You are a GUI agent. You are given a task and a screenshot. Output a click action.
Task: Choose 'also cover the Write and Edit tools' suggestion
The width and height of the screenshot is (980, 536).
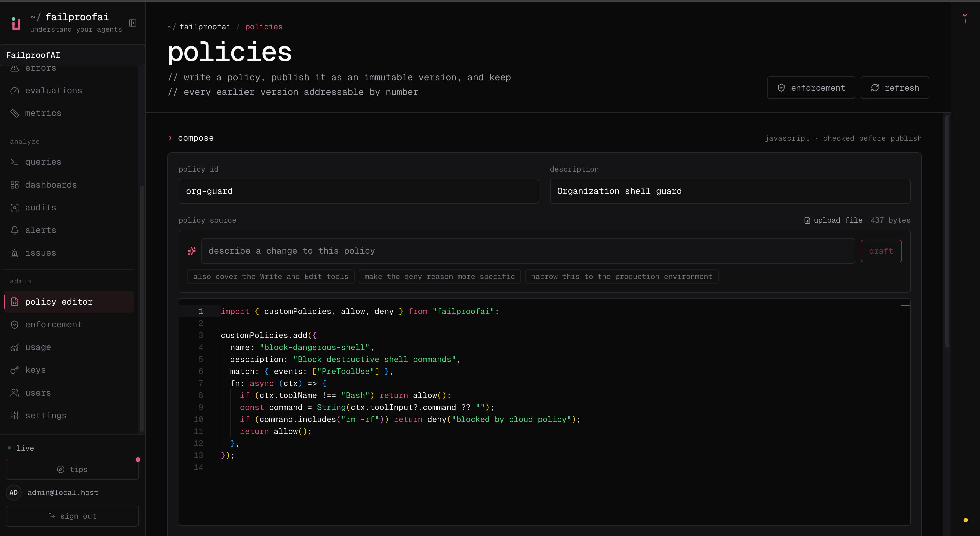271,277
